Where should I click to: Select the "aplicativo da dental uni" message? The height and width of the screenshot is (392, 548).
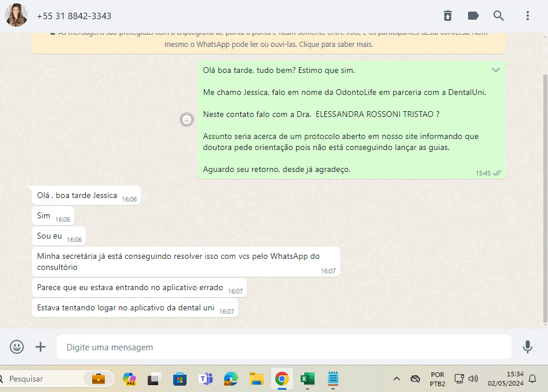click(x=135, y=308)
